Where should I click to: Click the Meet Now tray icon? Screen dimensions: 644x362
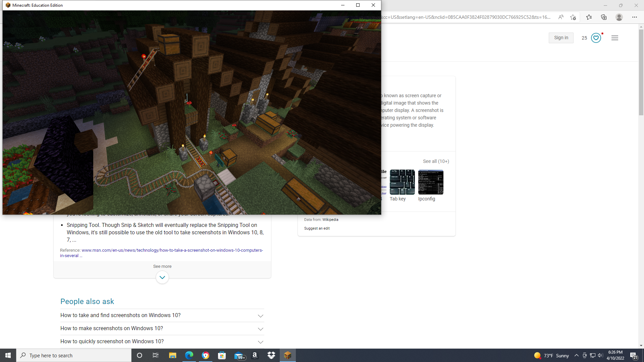(585, 355)
